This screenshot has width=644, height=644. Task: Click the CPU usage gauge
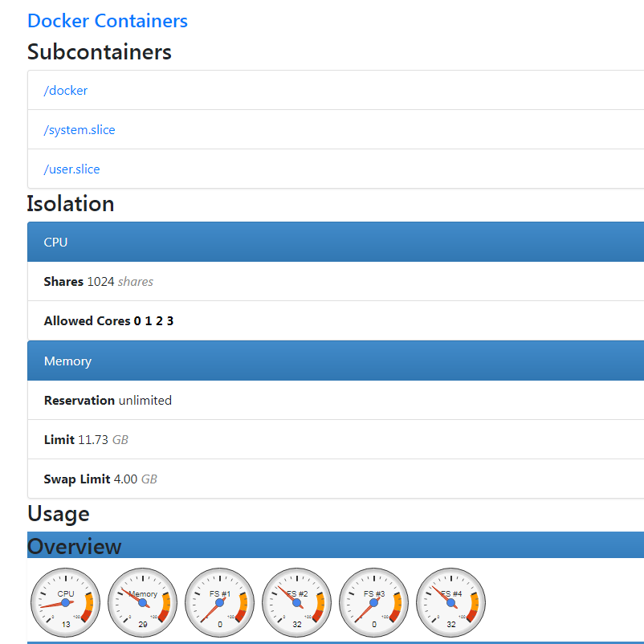coord(66,602)
